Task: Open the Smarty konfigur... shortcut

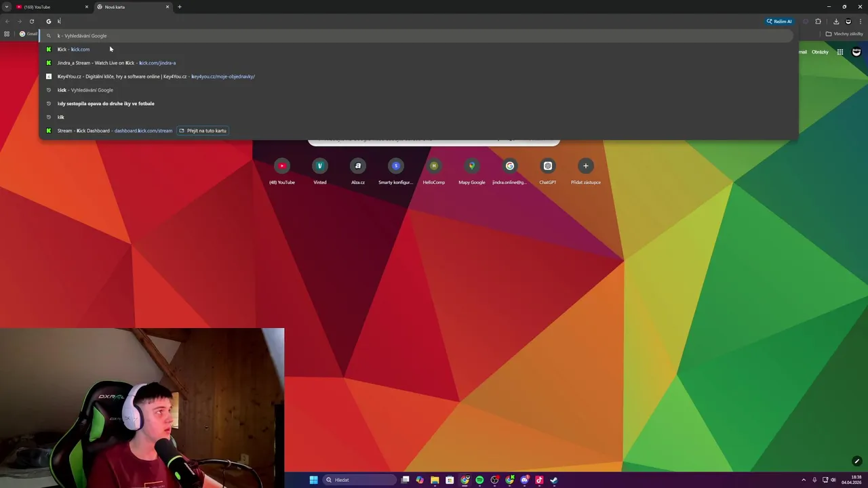Action: [x=396, y=171]
